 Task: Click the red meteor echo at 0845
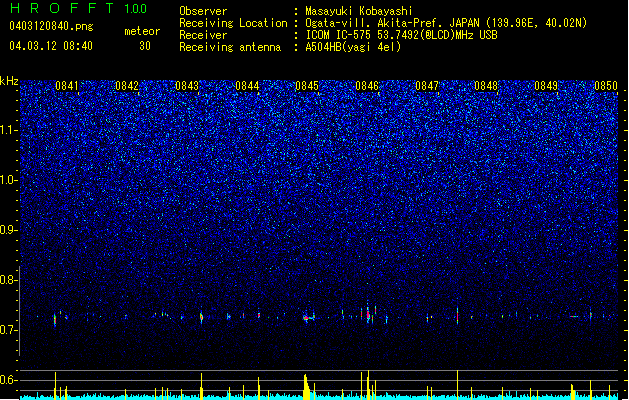click(x=307, y=318)
